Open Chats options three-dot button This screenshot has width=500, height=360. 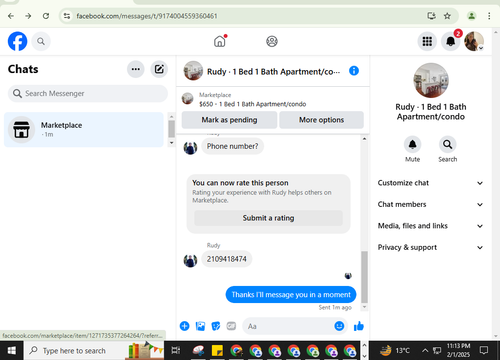[136, 69]
